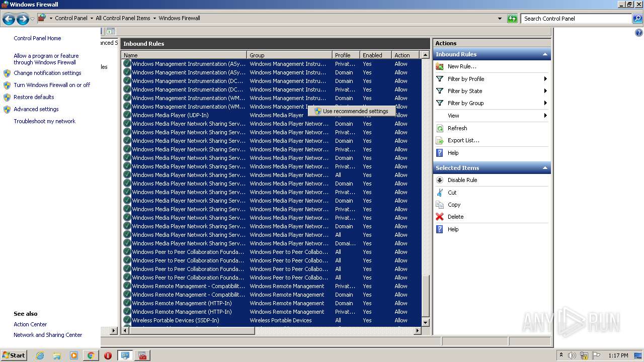Open the Control Panel breadcrumb dropdown arrow
Viewport: 644px width, 362px height.
(x=92, y=18)
